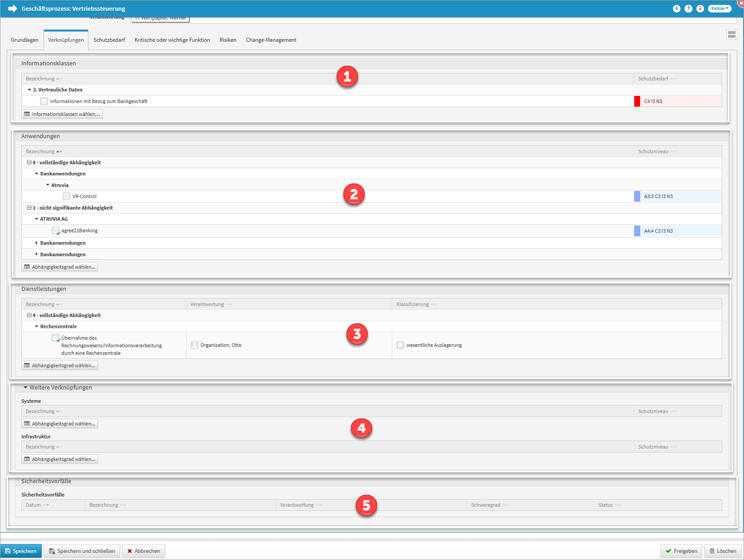The image size is (744, 560).
Task: Click Speichern und schließen
Action: (x=82, y=551)
